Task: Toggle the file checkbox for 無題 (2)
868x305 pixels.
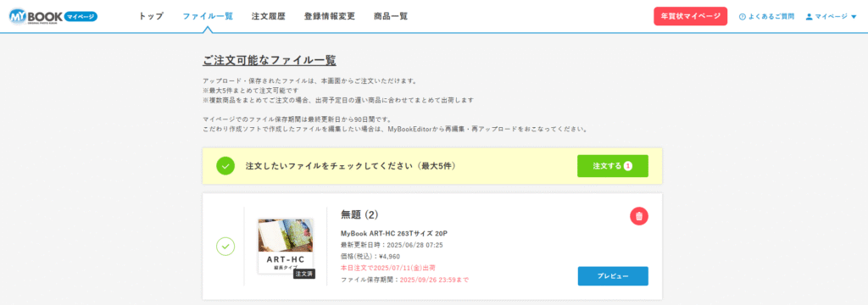Action: [x=225, y=247]
